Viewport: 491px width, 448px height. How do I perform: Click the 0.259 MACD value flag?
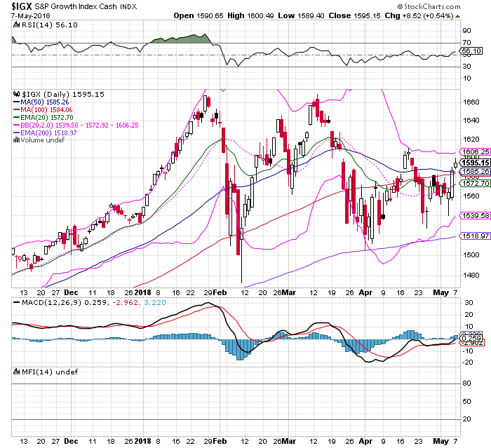click(471, 339)
